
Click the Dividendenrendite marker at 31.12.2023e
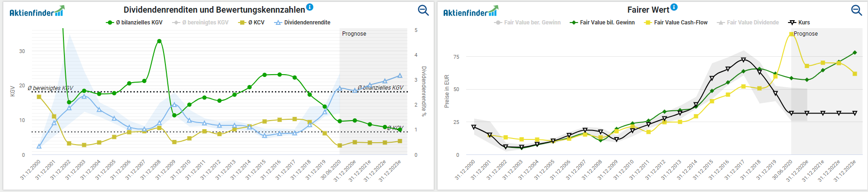point(400,76)
